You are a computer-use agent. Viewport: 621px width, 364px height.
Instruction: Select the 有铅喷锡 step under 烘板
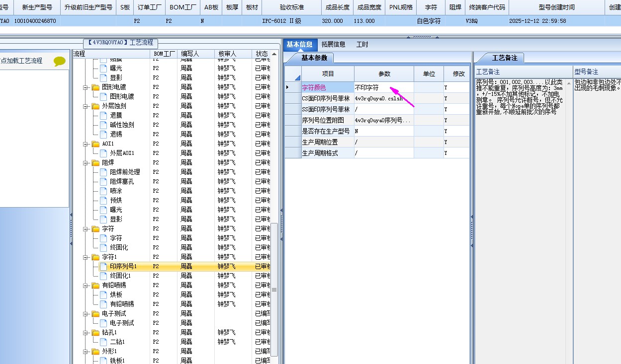coord(122,304)
